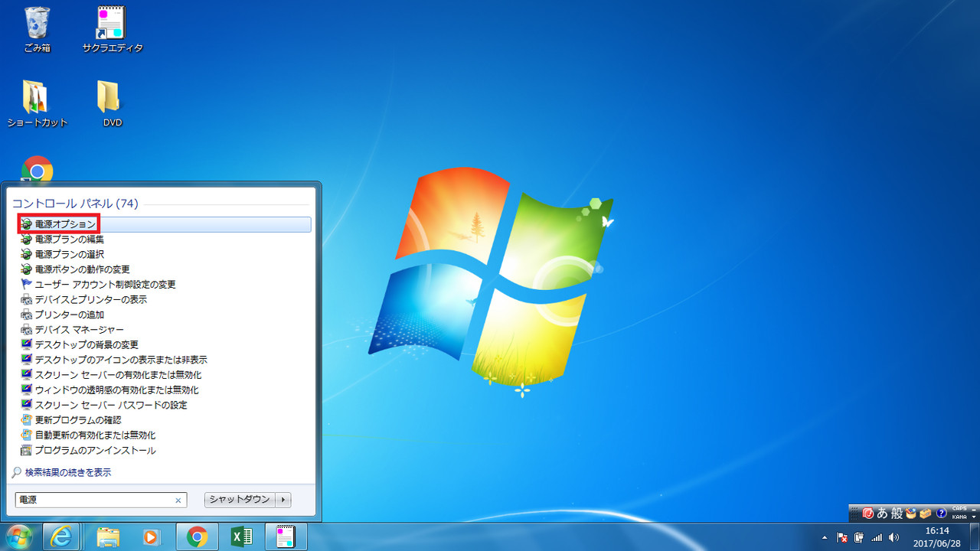Change the あ input mode on language bar
Viewport: 980px width, 551px height.
click(x=882, y=514)
